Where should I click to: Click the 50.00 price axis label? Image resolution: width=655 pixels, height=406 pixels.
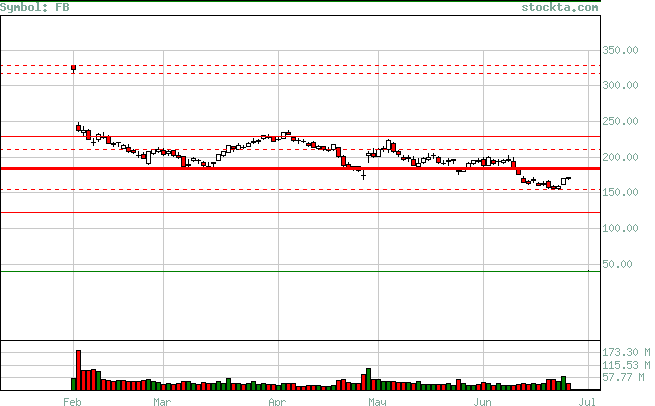(x=617, y=264)
